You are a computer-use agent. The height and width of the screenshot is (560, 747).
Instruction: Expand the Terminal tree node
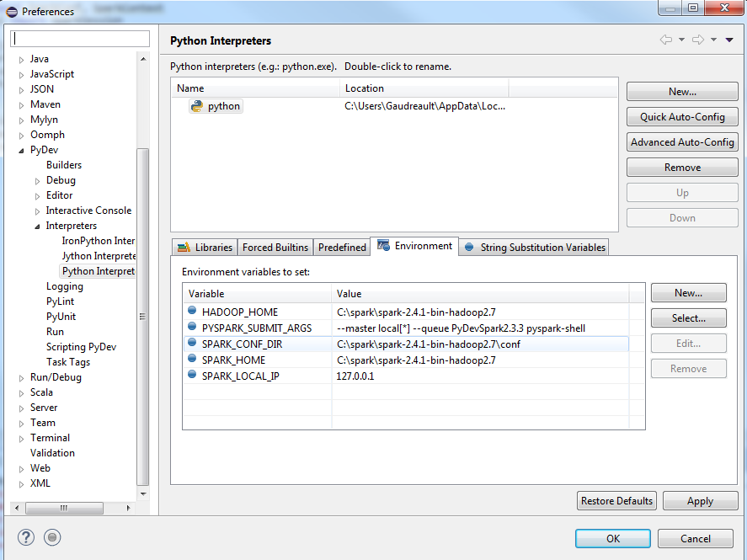pyautogui.click(x=21, y=439)
